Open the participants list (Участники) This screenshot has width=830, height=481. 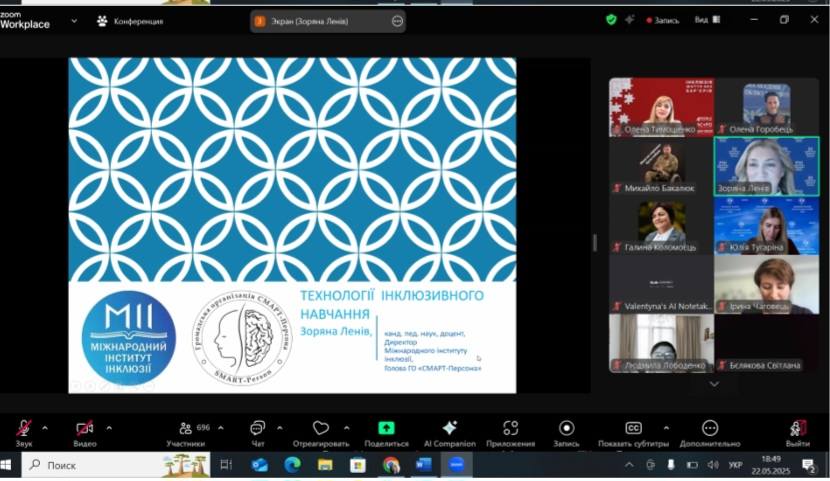pyautogui.click(x=185, y=429)
